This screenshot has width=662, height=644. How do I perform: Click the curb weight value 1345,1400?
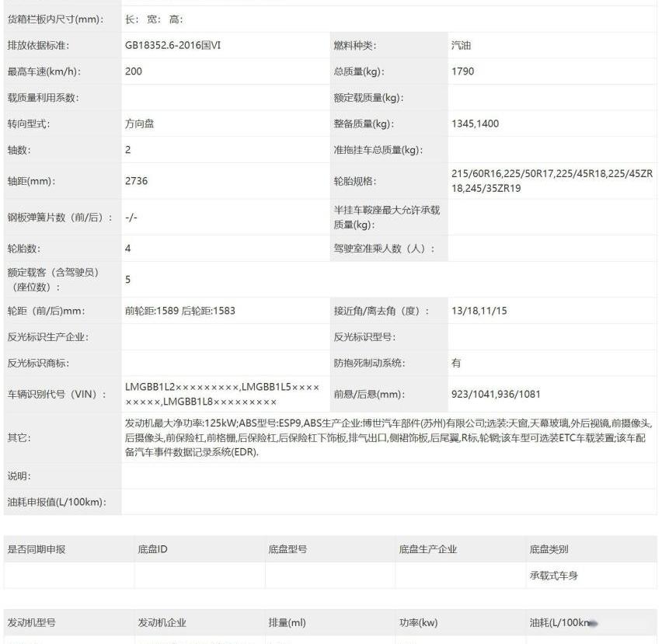tap(475, 124)
